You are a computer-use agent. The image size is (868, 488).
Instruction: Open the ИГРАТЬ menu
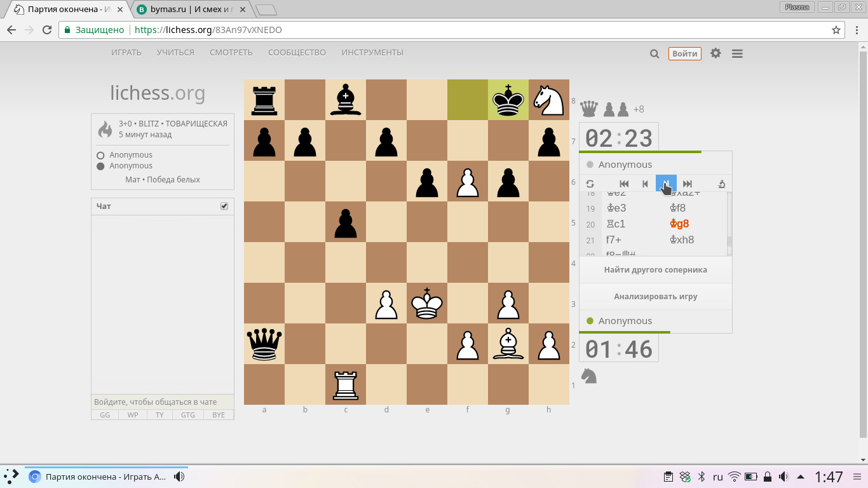pos(126,53)
